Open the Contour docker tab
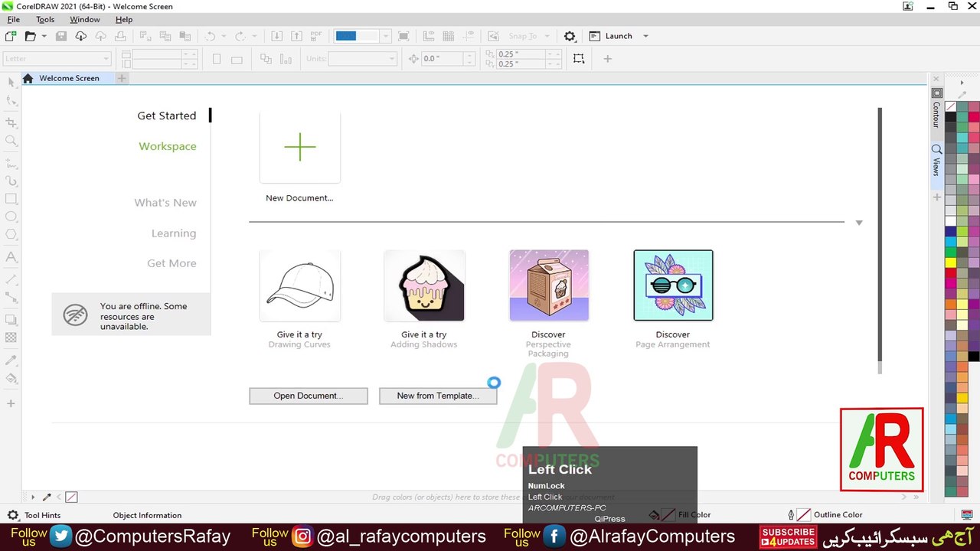The height and width of the screenshot is (551, 980). click(x=936, y=115)
